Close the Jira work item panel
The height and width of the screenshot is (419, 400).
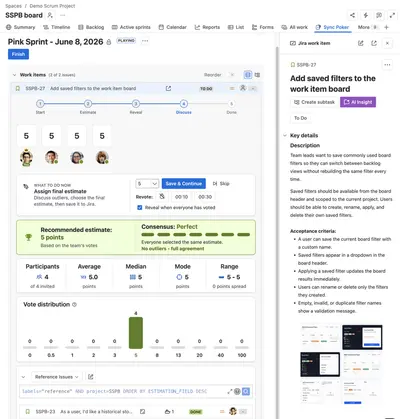coord(387,43)
